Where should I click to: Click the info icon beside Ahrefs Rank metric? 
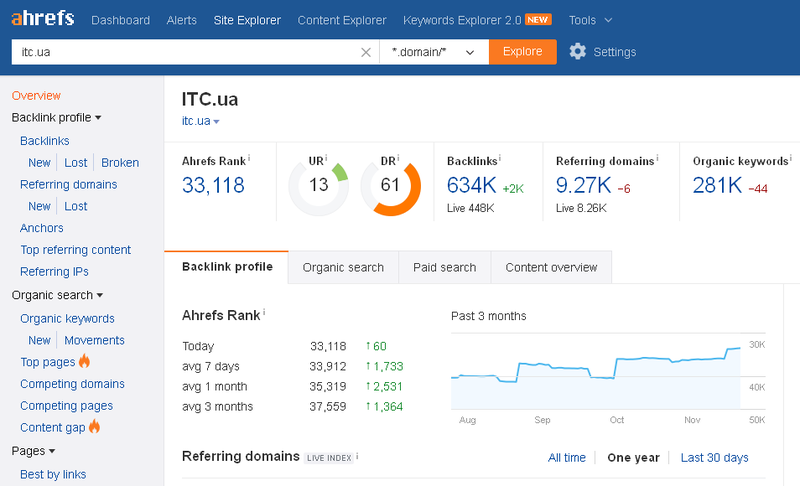[249, 158]
